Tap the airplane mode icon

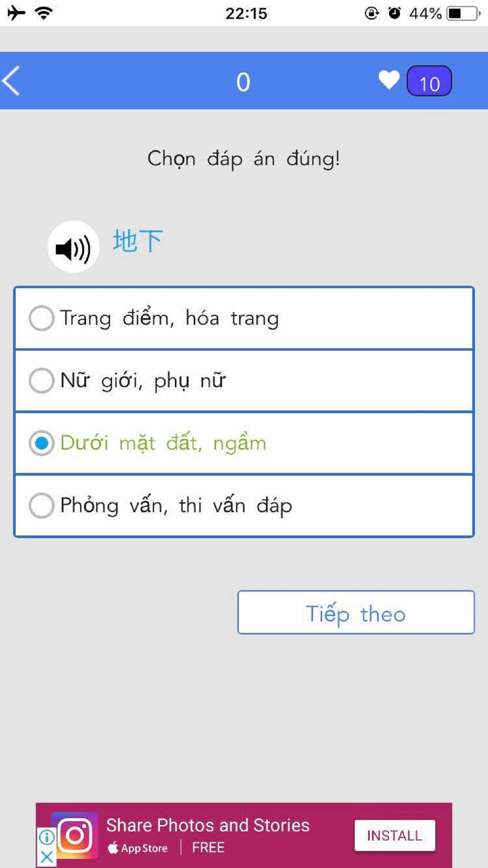click(x=16, y=13)
